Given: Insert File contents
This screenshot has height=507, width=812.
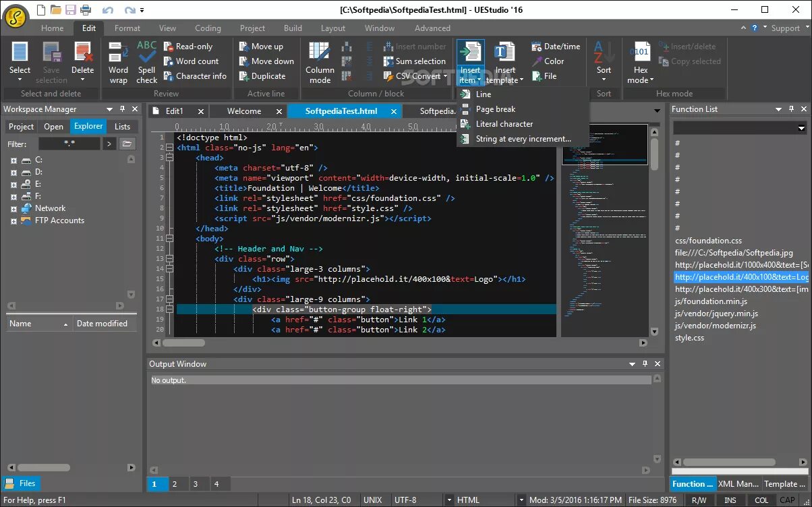Looking at the screenshot, I should [x=544, y=76].
